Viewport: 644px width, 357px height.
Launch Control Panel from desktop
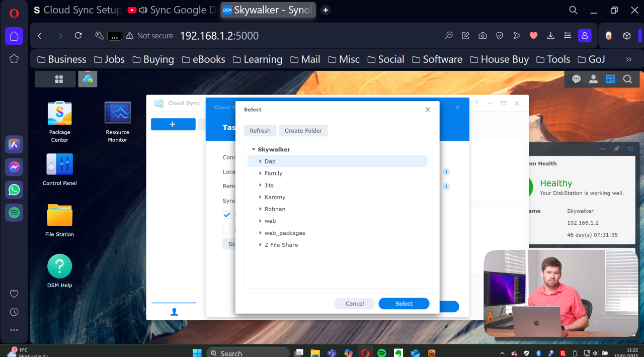[59, 165]
